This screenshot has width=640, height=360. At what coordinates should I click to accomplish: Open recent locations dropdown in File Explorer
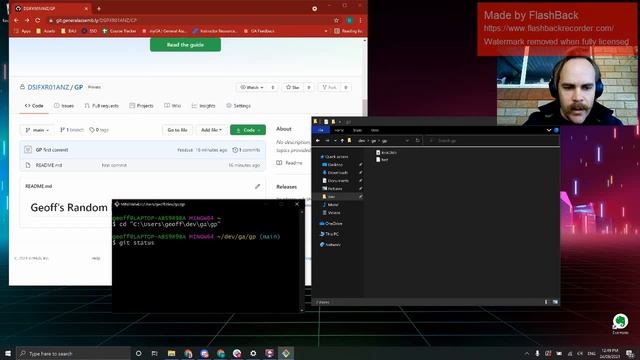coord(335,140)
